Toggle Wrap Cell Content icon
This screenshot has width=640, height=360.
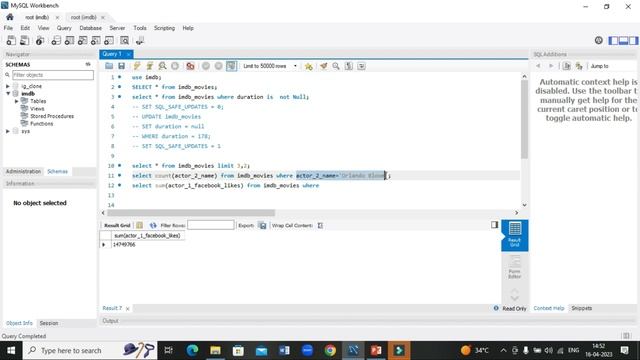point(320,225)
